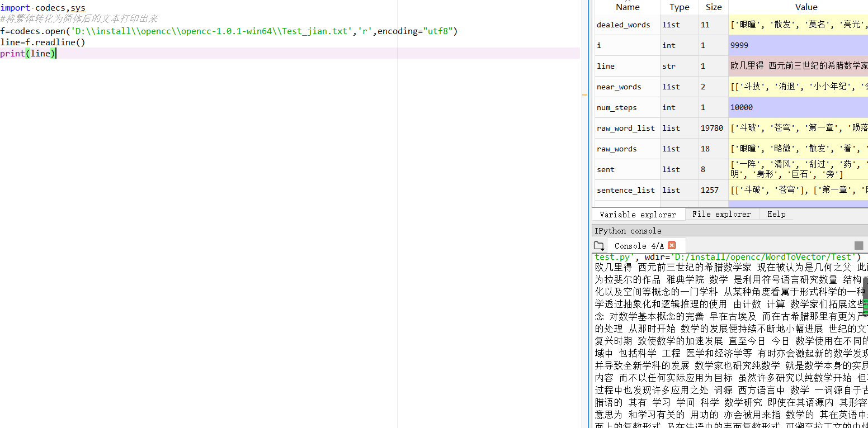The image size is (868, 428).
Task: Select the sentence_list variable name
Action: pos(625,190)
